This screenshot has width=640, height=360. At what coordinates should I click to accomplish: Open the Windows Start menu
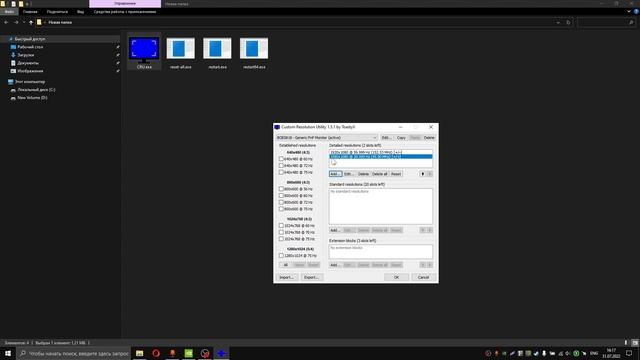(8, 353)
